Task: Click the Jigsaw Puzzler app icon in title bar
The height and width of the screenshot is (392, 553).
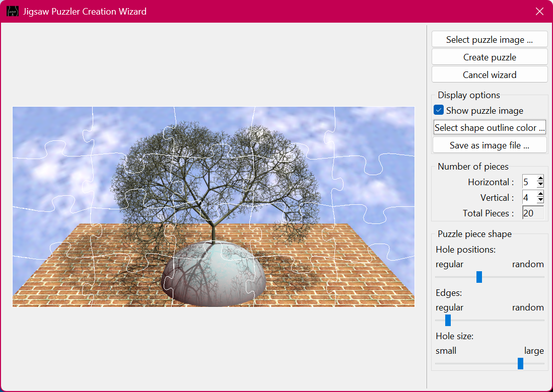Action: pos(13,11)
